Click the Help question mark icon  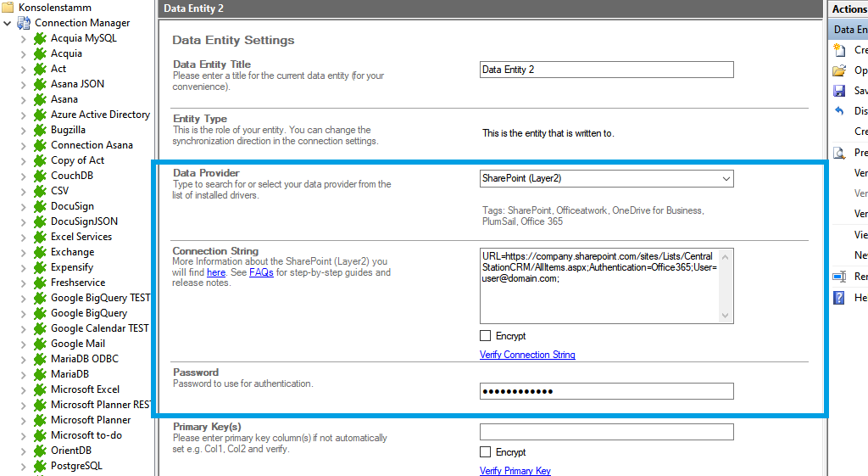(839, 297)
